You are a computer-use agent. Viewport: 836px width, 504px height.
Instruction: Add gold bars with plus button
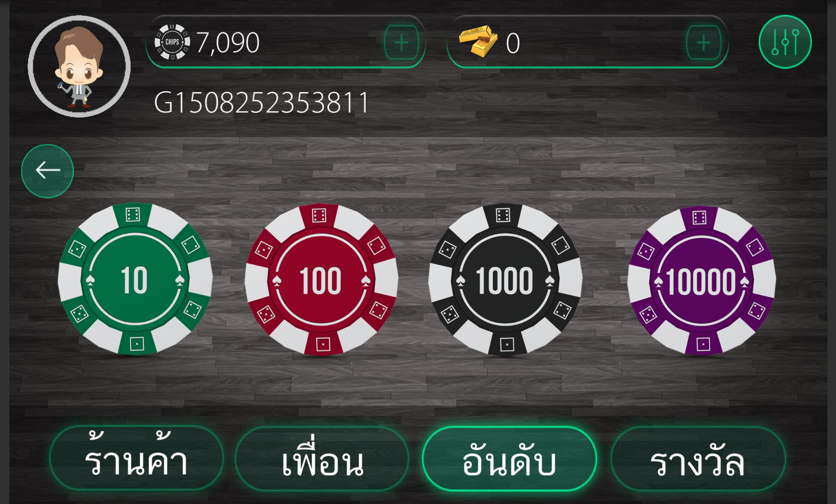(x=703, y=42)
